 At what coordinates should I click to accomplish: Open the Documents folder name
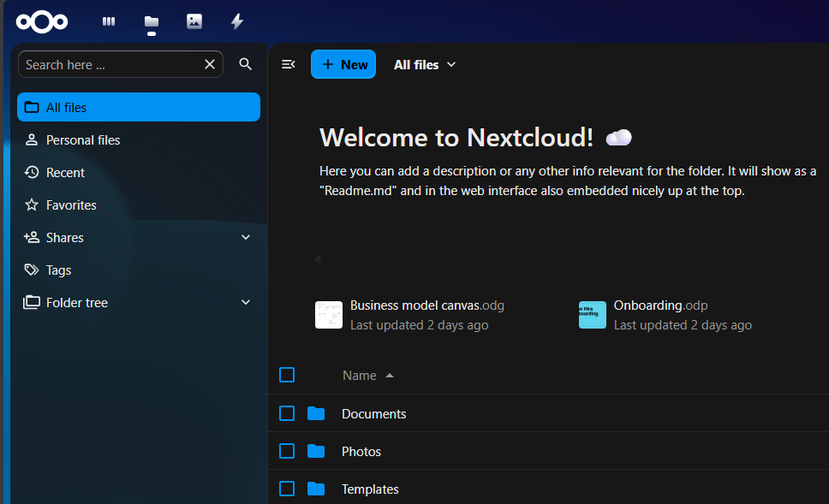[373, 413]
